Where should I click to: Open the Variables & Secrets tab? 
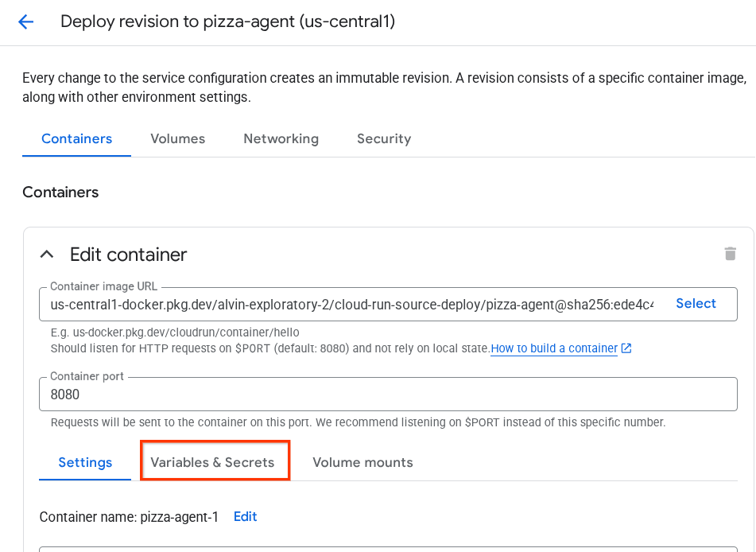pos(212,462)
